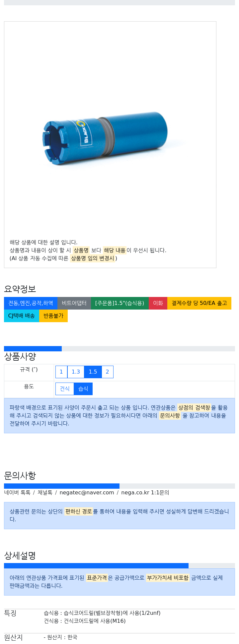The width and height of the screenshot is (239, 644).
Task: Click the gray 비트어댑터 badge
Action: [x=74, y=303]
